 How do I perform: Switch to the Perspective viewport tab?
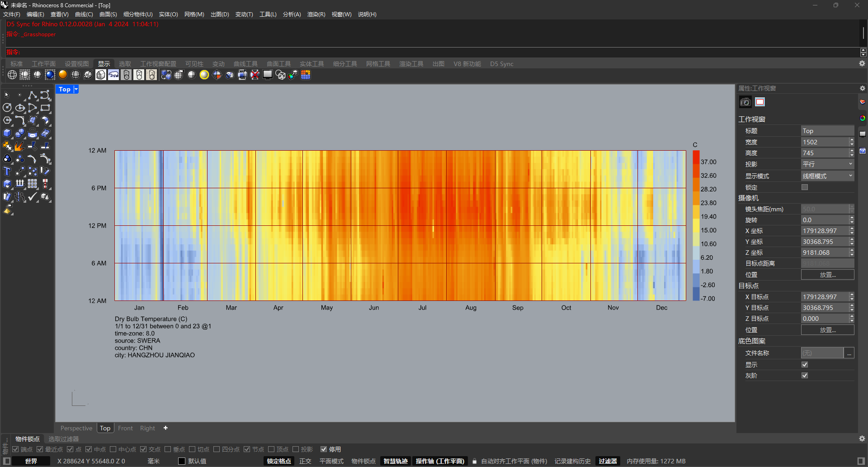[76, 428]
